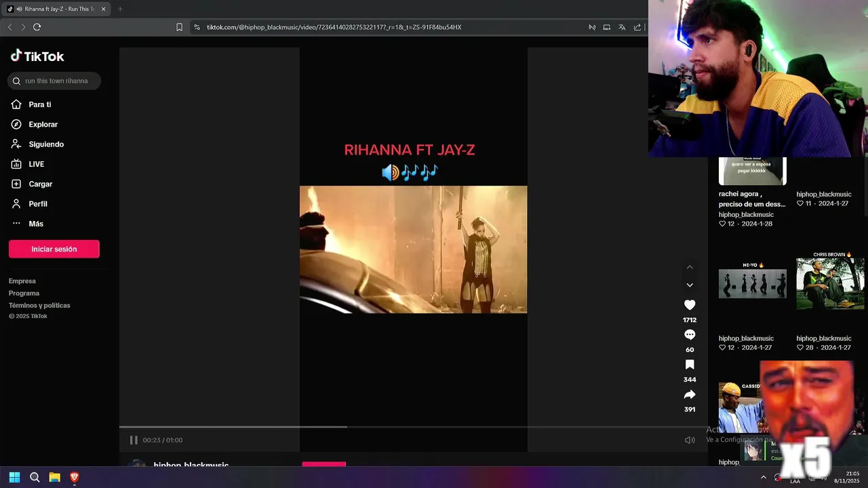This screenshot has height=488, width=868.
Task: Click the 60 comments count
Action: pos(690,350)
